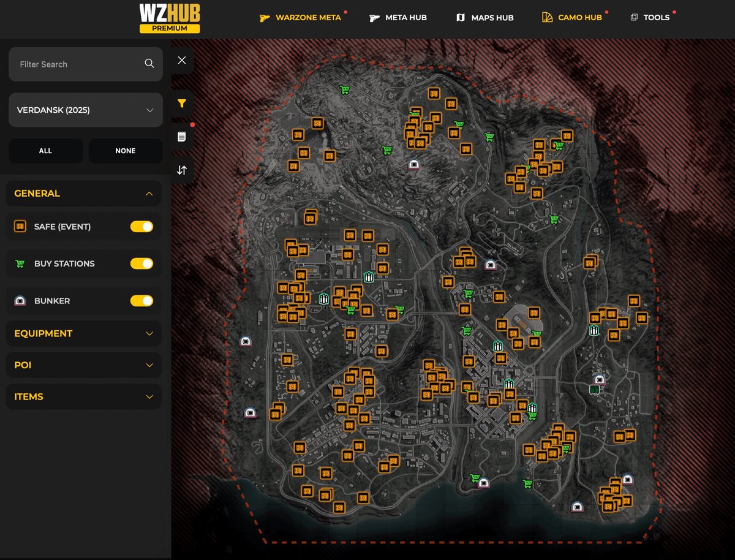Viewport: 735px width, 560px height.
Task: Click the WZHUB Premium logo
Action: click(x=170, y=18)
